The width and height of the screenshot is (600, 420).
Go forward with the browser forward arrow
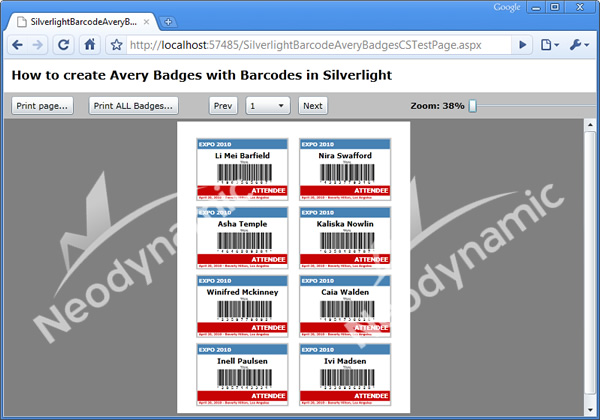tap(38, 45)
